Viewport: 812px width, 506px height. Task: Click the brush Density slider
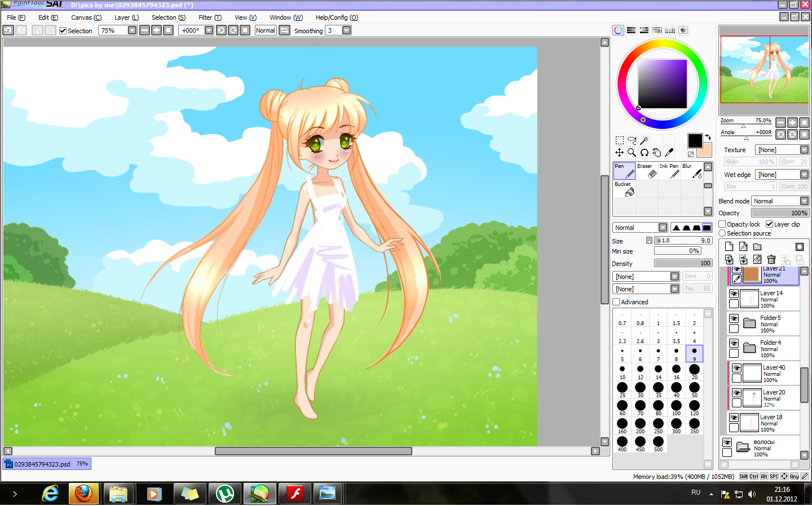(683, 263)
